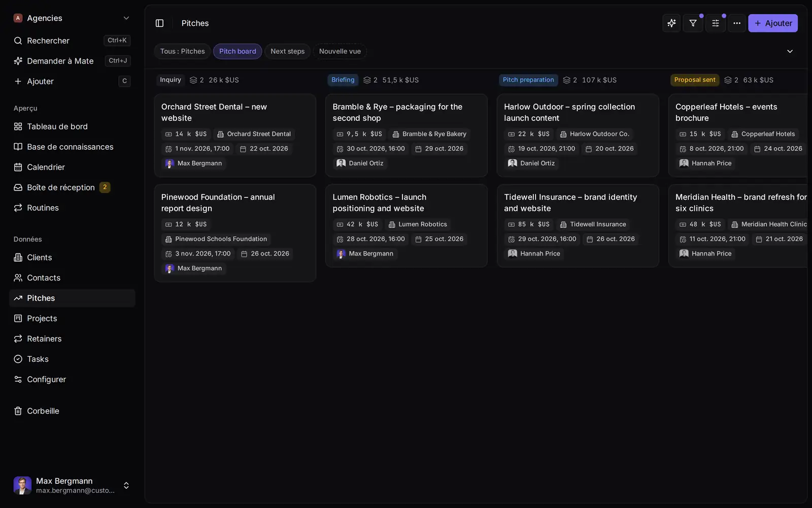Open Tasks in sidebar
The image size is (812, 508).
(72, 359)
